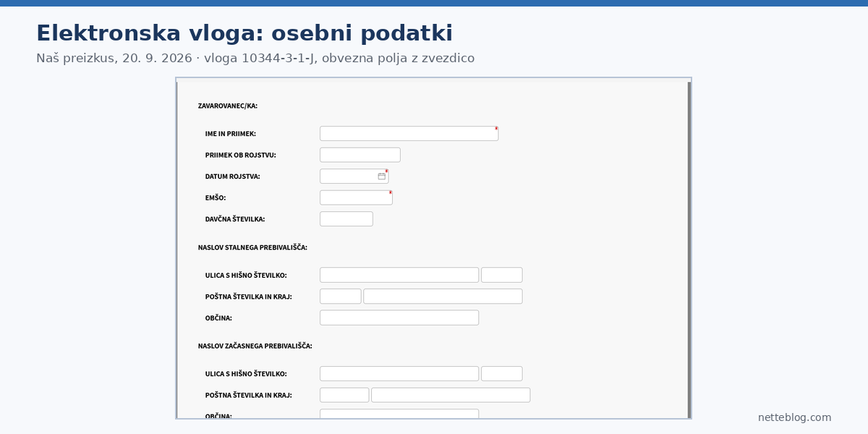Focus the PRIIMEK OB ROJSTVU field
The image size is (868, 434).
[360, 155]
